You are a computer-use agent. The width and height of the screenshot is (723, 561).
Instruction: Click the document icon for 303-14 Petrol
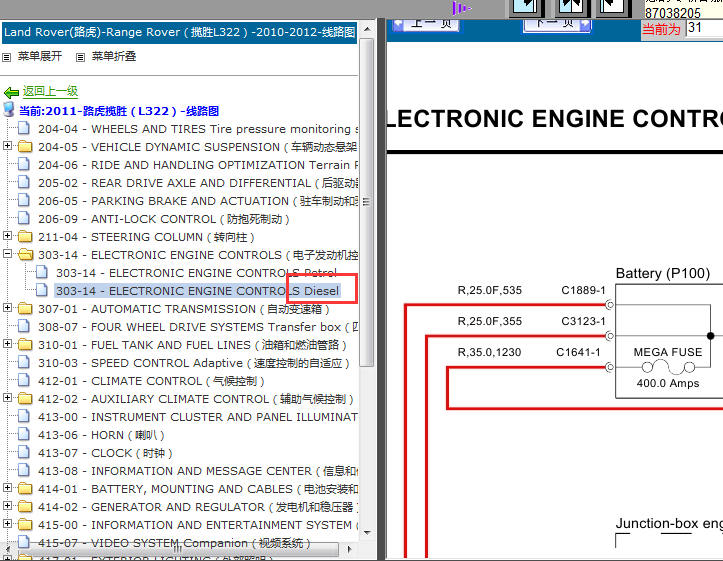[42, 272]
